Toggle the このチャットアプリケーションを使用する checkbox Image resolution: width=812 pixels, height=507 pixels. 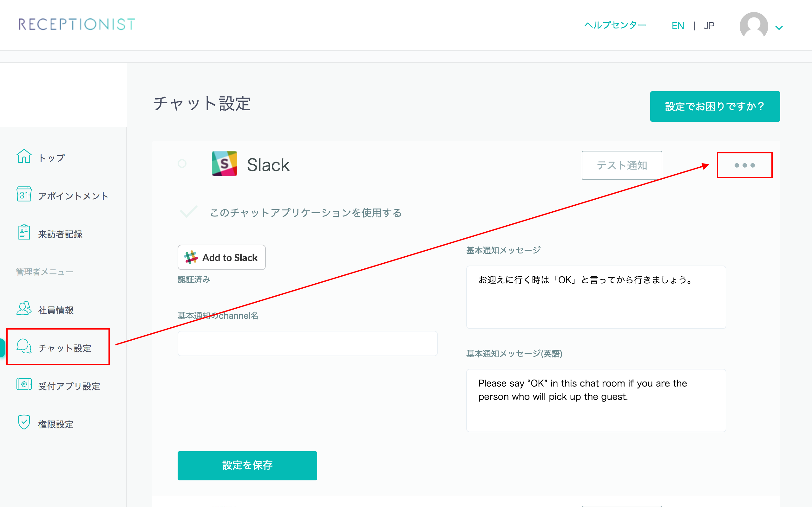[x=189, y=212]
